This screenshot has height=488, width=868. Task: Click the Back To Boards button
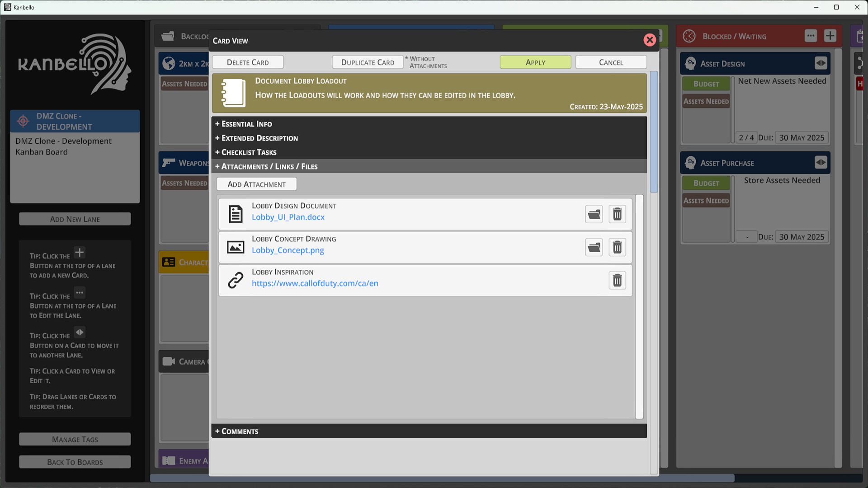(75, 462)
